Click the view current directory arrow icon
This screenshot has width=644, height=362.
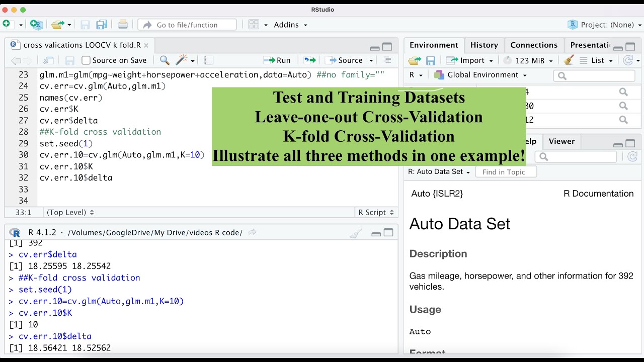[253, 232]
